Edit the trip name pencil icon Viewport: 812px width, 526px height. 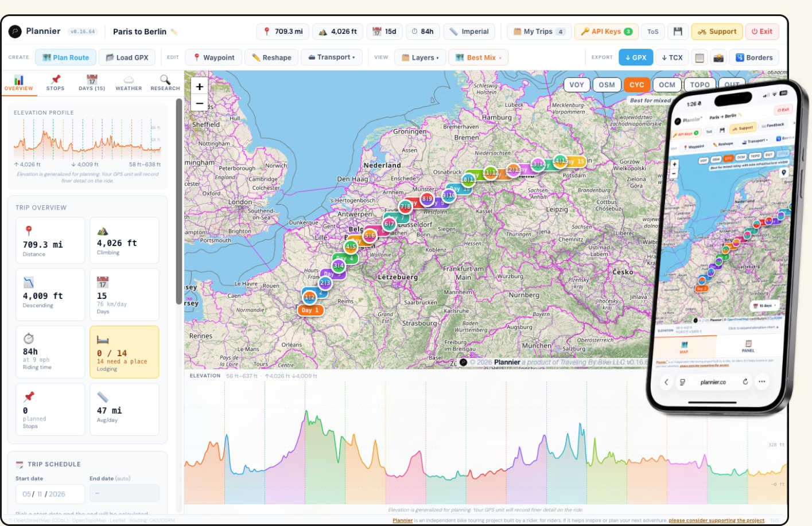coord(174,32)
